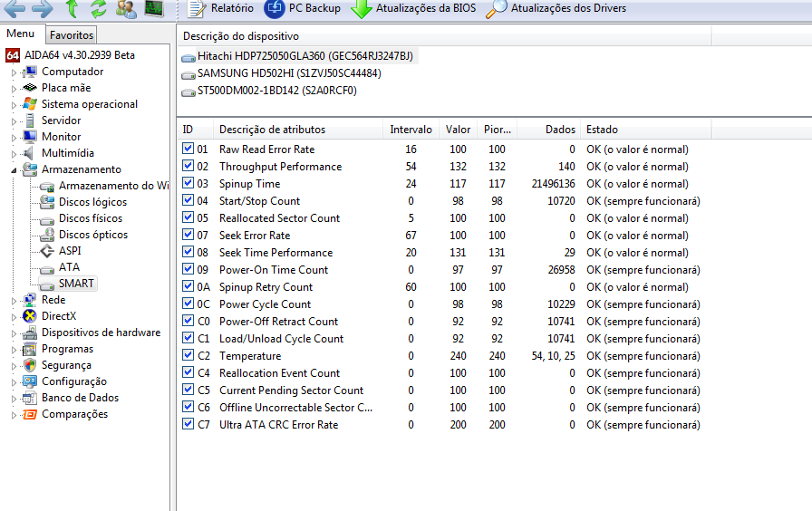This screenshot has width=812, height=511.
Task: Toggle the Power-On Time Count checkbox
Action: (188, 269)
